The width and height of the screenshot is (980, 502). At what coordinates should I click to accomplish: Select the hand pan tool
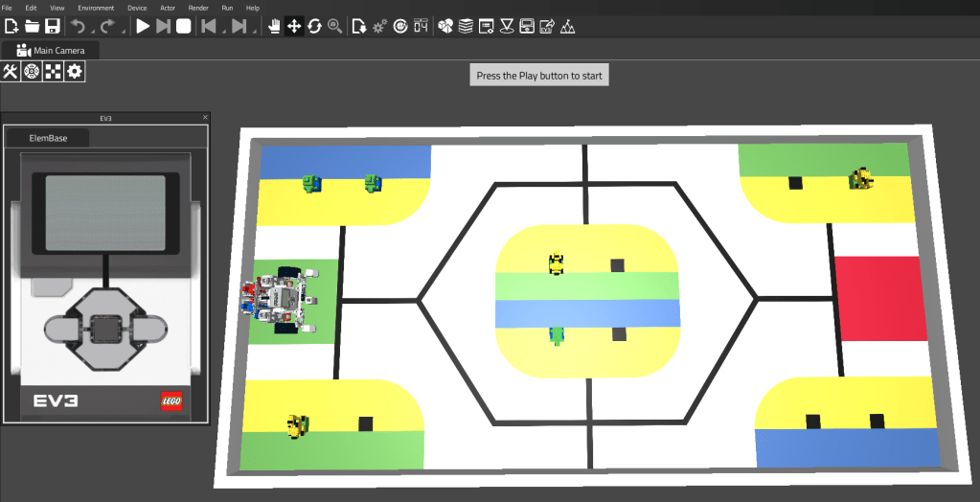(x=274, y=26)
